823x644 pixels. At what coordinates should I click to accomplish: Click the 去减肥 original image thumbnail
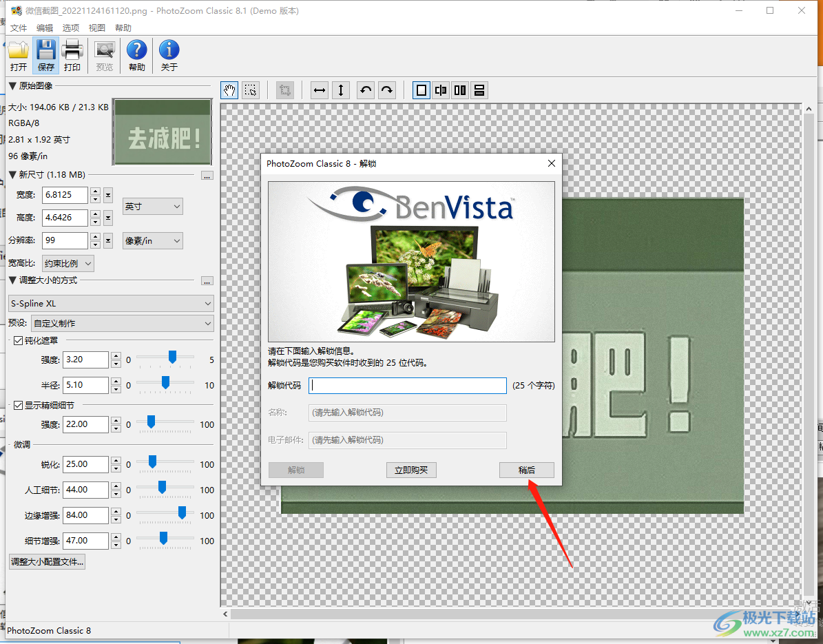click(163, 132)
